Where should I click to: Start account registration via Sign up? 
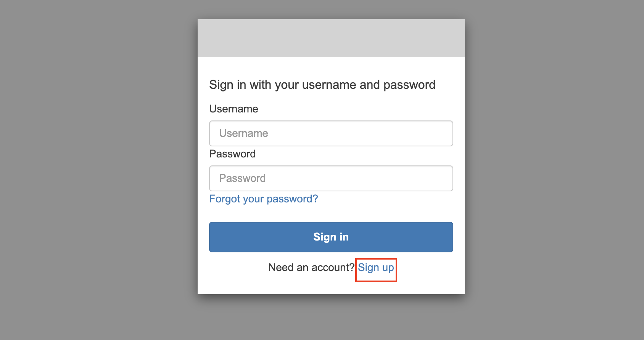pos(376,268)
